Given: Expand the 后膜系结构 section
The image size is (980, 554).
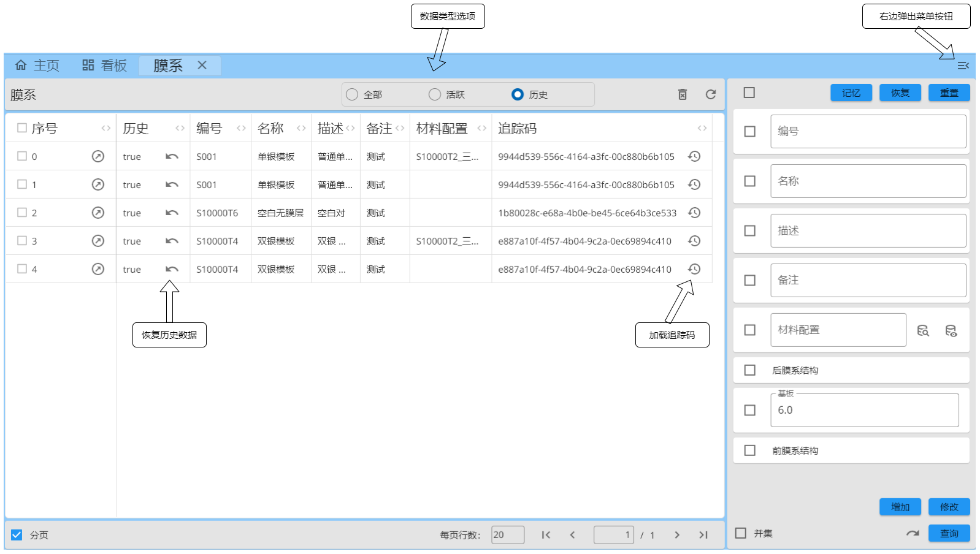Looking at the screenshot, I should coord(795,370).
